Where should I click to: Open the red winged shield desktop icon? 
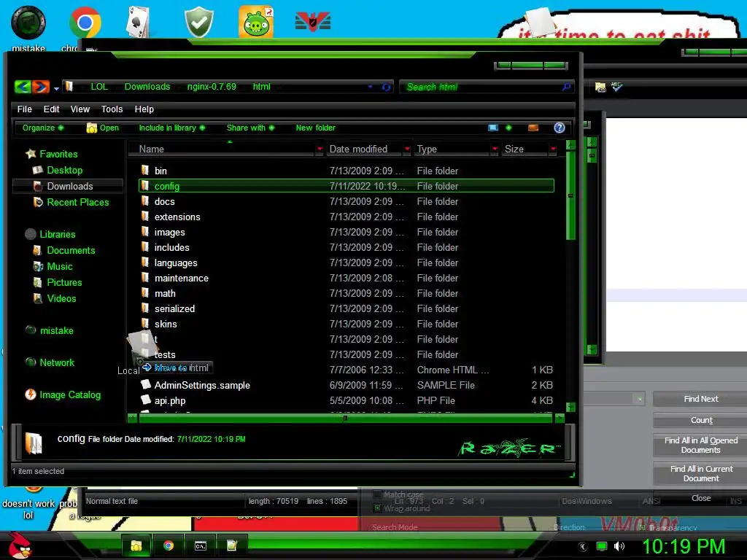coord(313,22)
